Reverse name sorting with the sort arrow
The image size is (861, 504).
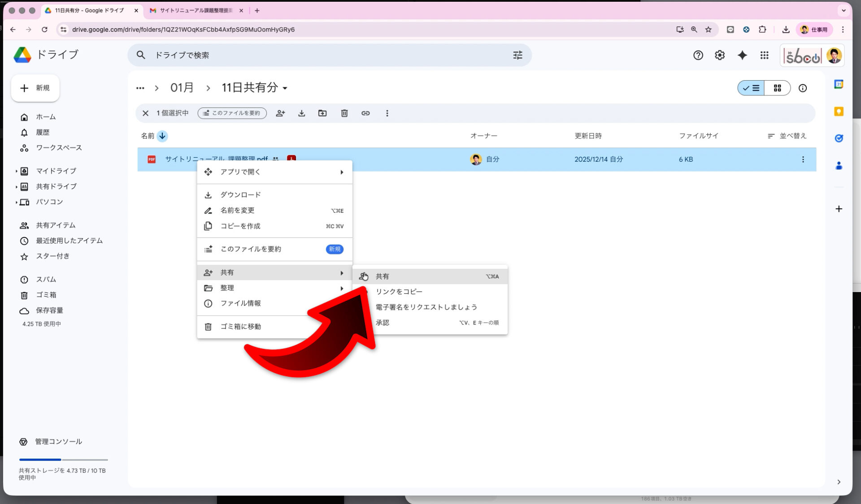pos(162,136)
